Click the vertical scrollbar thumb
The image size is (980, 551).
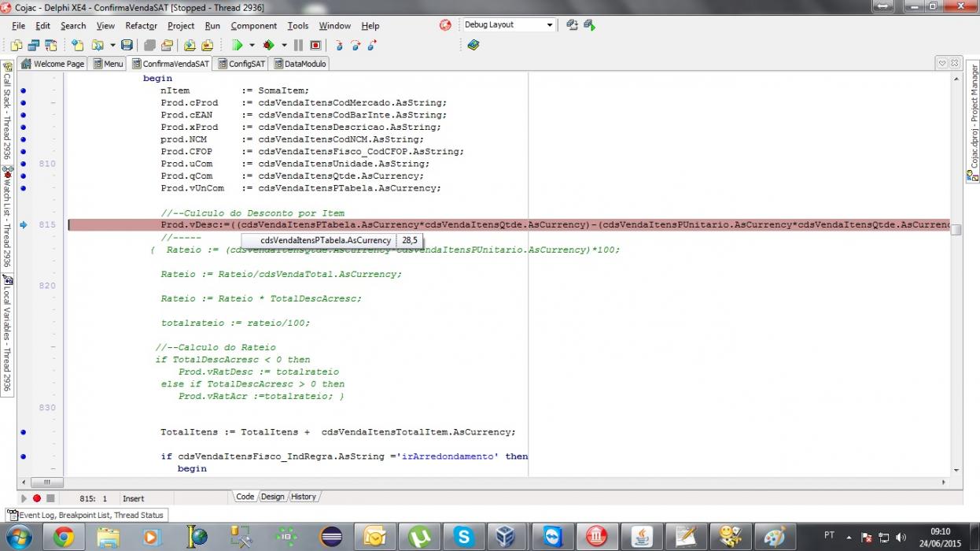pos(956,230)
